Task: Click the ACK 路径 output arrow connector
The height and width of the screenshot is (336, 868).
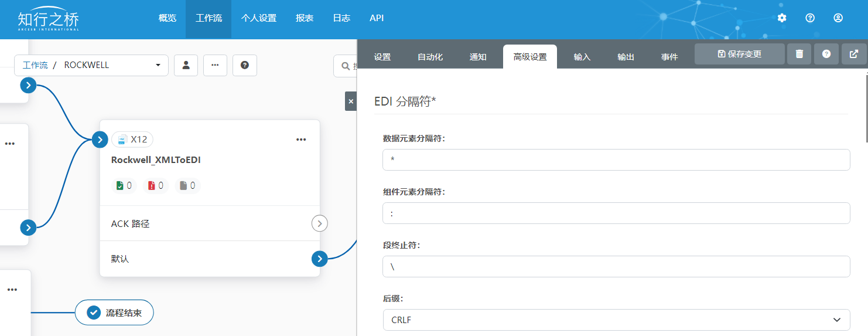Action: pos(319,223)
